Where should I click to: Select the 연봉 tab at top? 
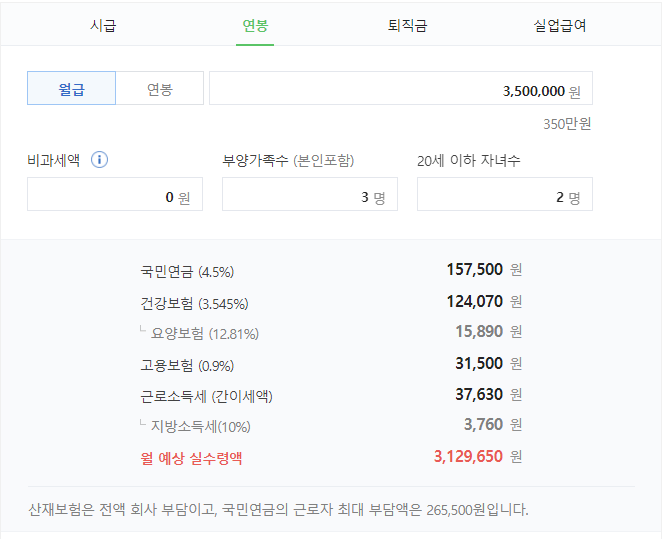coord(255,26)
